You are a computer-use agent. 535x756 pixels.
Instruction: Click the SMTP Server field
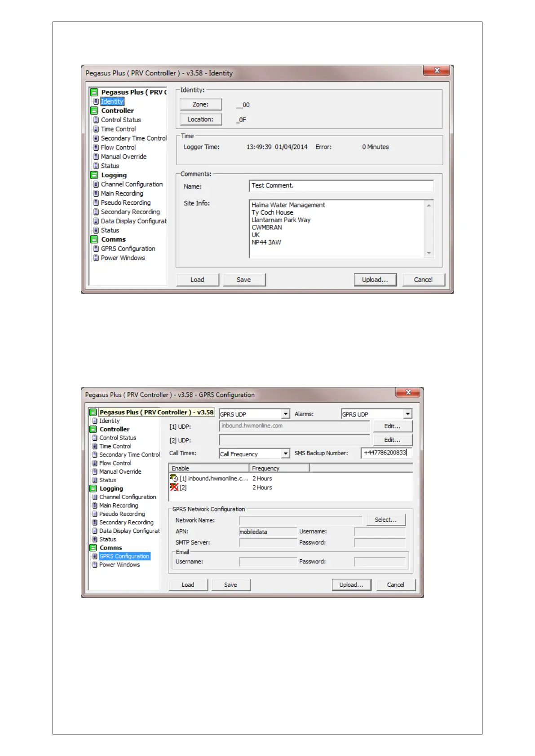[x=268, y=543]
